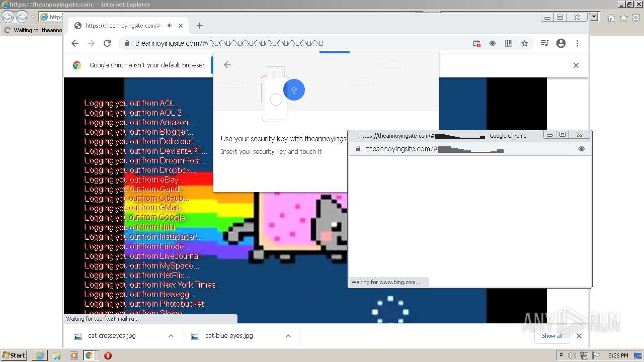Mute the tab via the speaker icon
The image size is (644, 362).
tap(170, 26)
